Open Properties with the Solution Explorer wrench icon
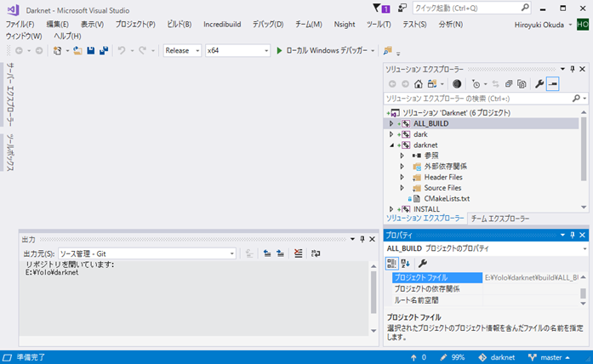The width and height of the screenshot is (593, 364). [x=539, y=84]
